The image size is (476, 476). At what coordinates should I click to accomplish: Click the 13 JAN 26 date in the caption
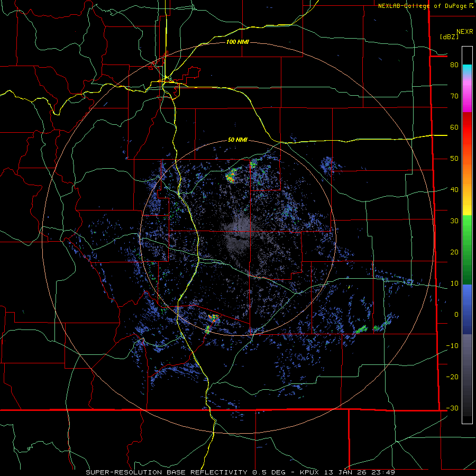[345, 472]
